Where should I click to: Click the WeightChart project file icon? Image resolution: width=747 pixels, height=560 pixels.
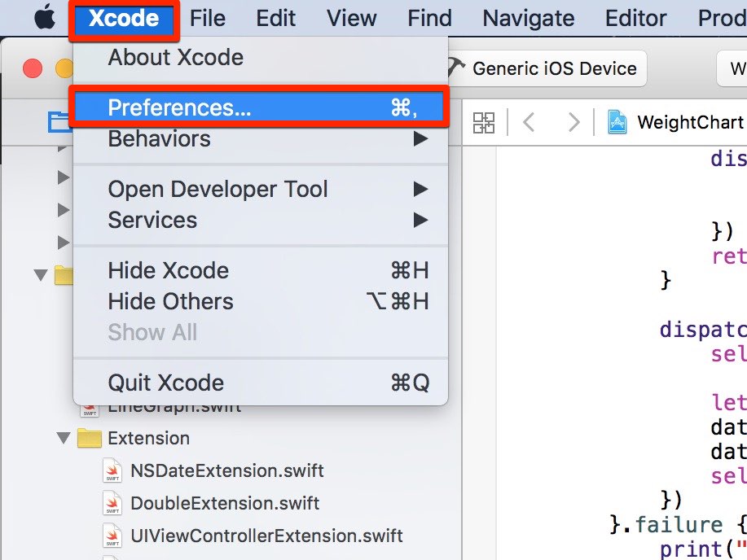click(617, 122)
